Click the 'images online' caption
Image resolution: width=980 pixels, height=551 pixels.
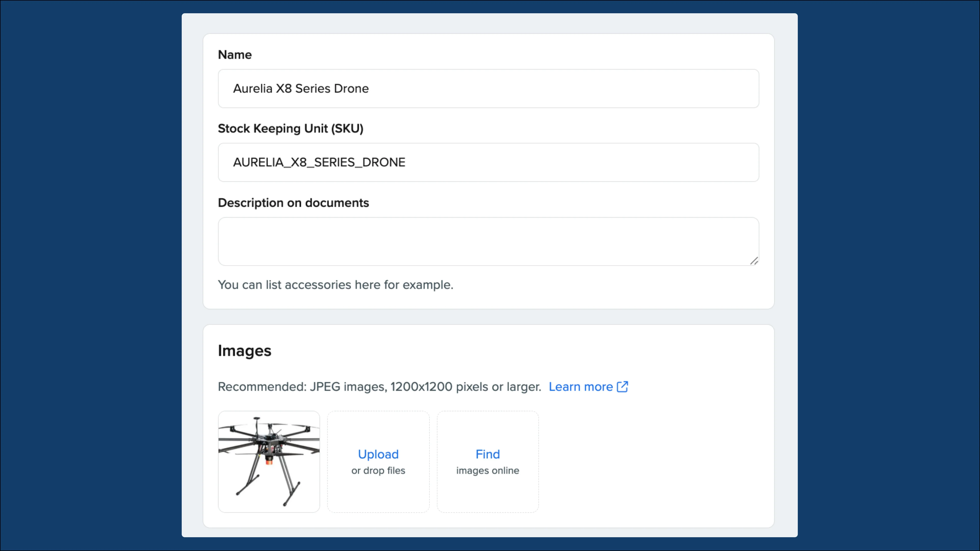click(487, 471)
